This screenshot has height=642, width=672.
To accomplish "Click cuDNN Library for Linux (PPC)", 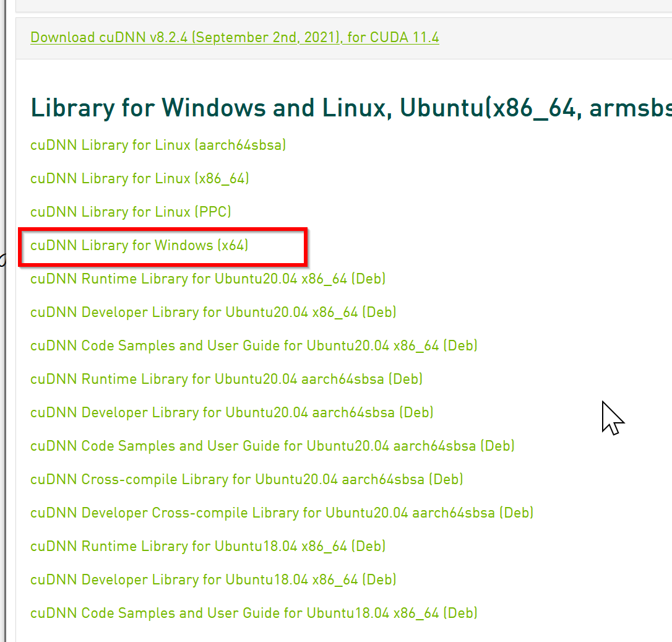I will coord(131,212).
